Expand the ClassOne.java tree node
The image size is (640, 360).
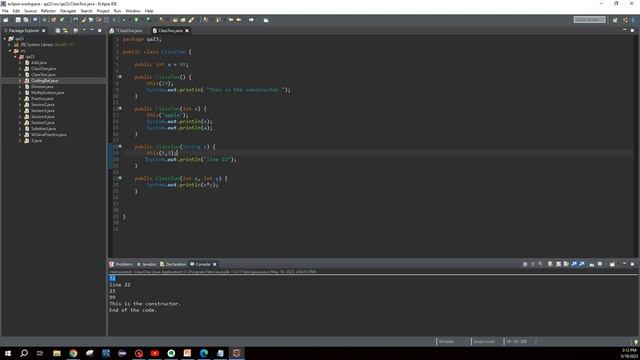(x=20, y=69)
